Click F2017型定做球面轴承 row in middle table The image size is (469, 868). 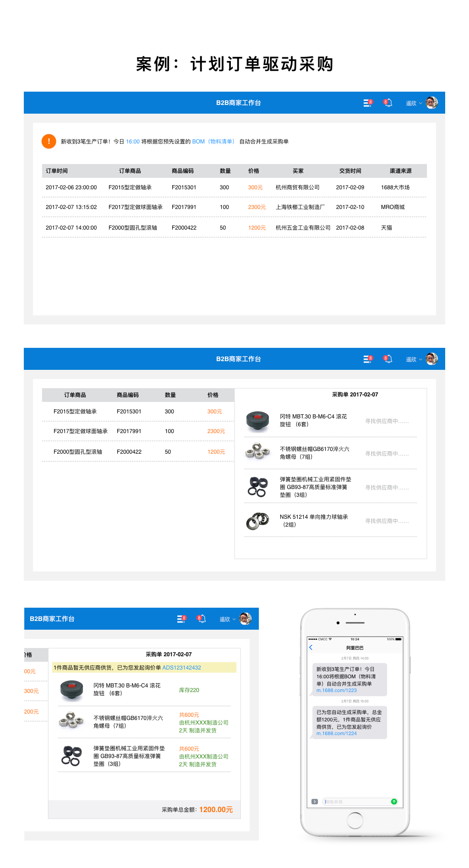[x=138, y=431]
